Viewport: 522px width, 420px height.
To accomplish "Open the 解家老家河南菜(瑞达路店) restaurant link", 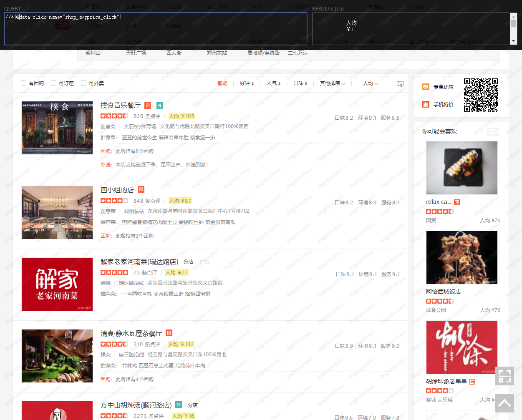I will coord(139,262).
